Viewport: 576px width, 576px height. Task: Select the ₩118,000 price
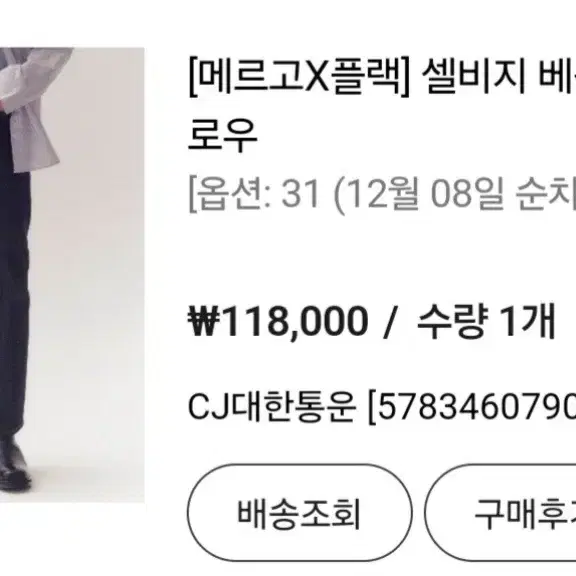tap(278, 321)
